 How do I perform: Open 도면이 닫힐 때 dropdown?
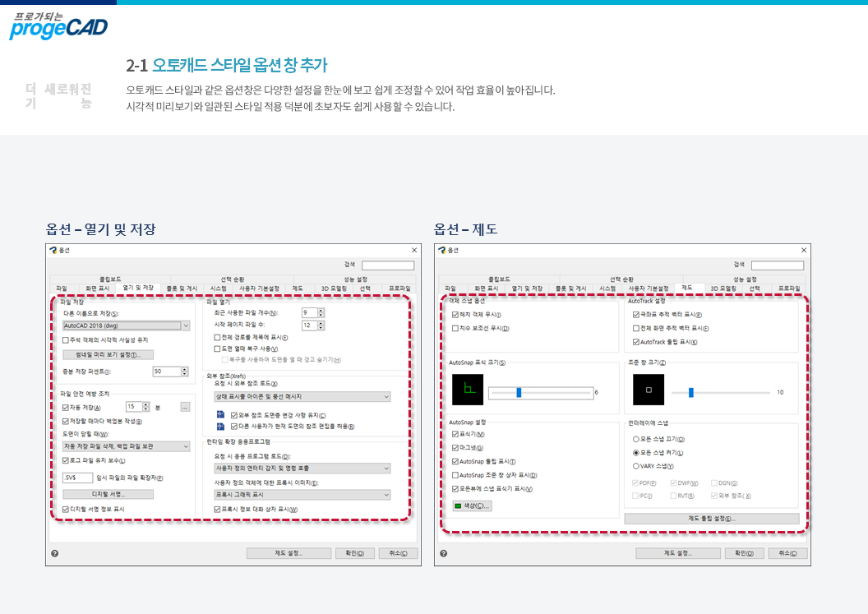point(127,446)
